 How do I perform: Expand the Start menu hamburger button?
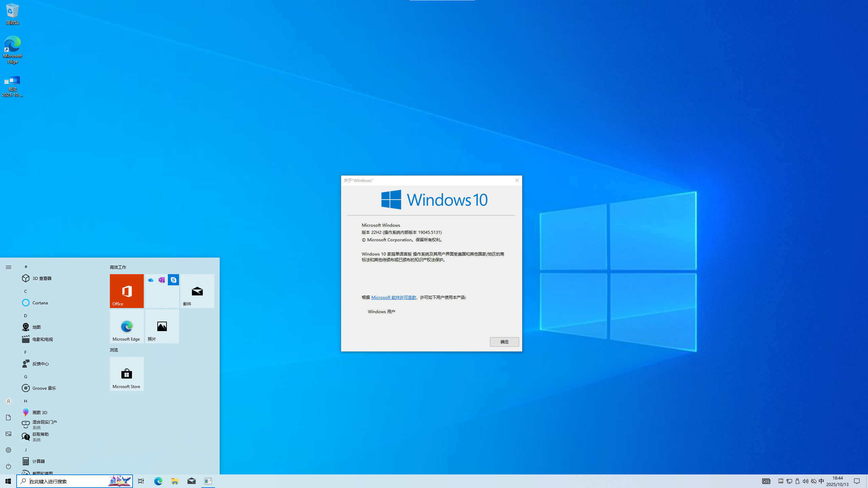coord(8,267)
